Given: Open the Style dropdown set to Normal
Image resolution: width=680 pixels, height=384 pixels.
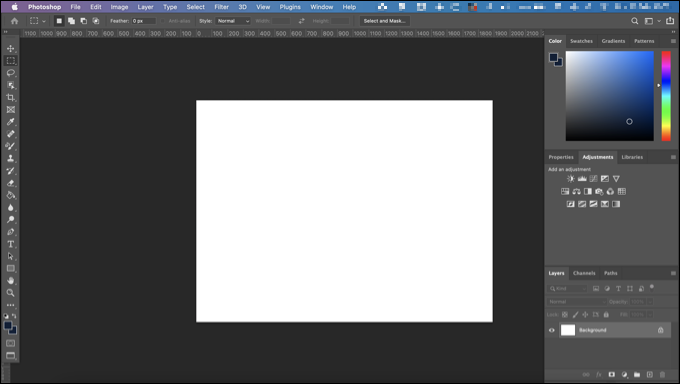Looking at the screenshot, I should pyautogui.click(x=233, y=21).
